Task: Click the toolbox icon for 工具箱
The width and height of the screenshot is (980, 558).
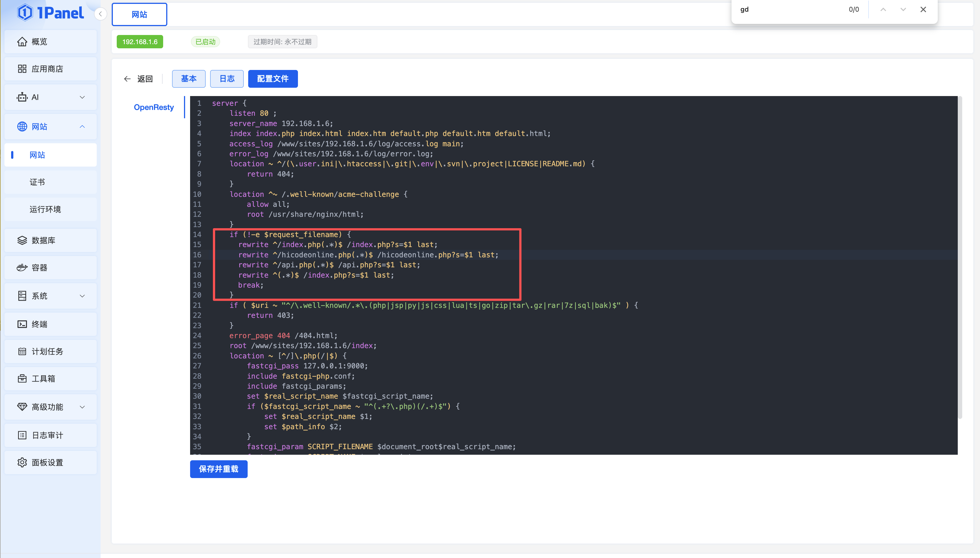Action: click(x=22, y=379)
